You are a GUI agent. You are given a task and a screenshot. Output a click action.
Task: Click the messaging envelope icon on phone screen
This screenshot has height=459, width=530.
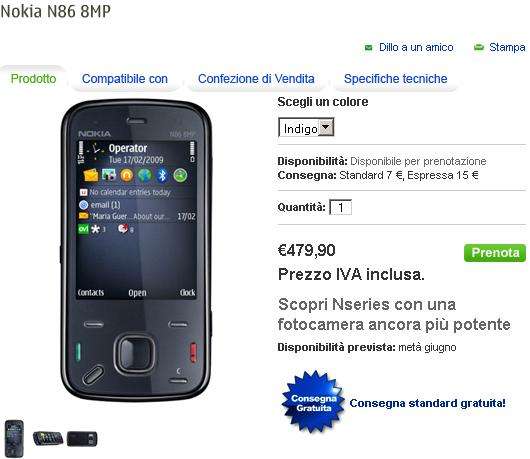click(x=91, y=175)
